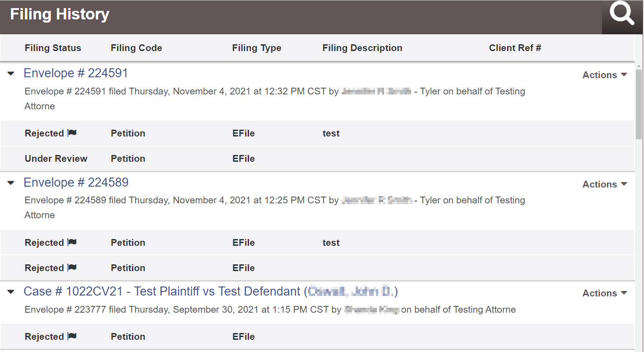This screenshot has height=352, width=644.
Task: Collapse Case # 1022CV21 section arrow
Action: 11,292
